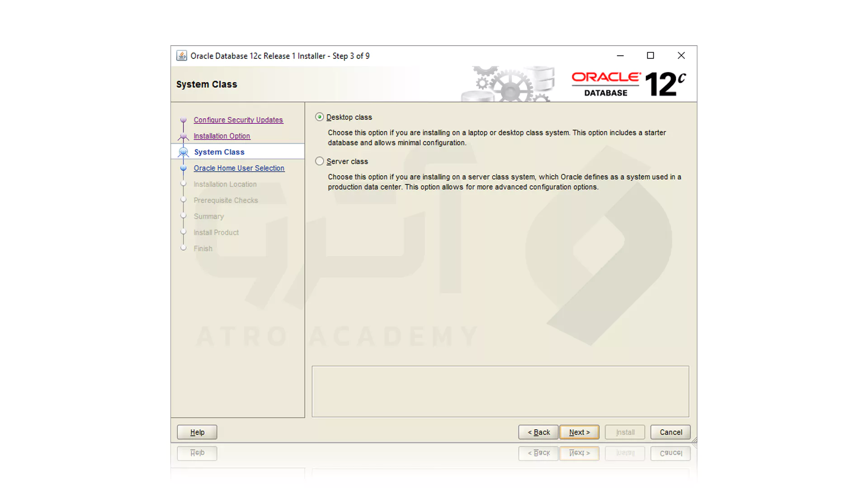Image resolution: width=868 pixels, height=488 pixels.
Task: Click the empty message box at the bottom
Action: [x=500, y=391]
